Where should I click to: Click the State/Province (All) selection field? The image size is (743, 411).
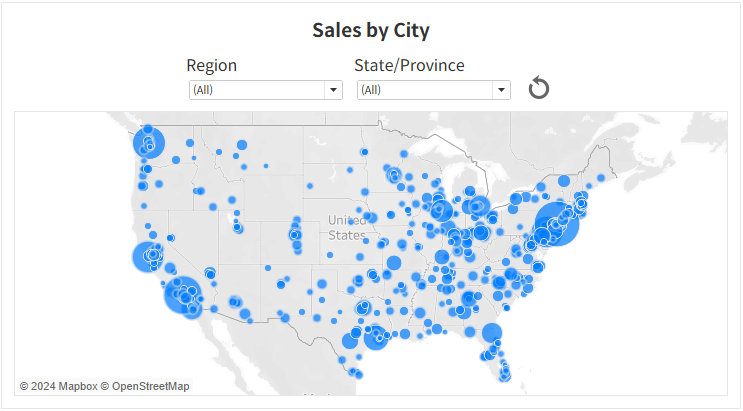point(433,90)
